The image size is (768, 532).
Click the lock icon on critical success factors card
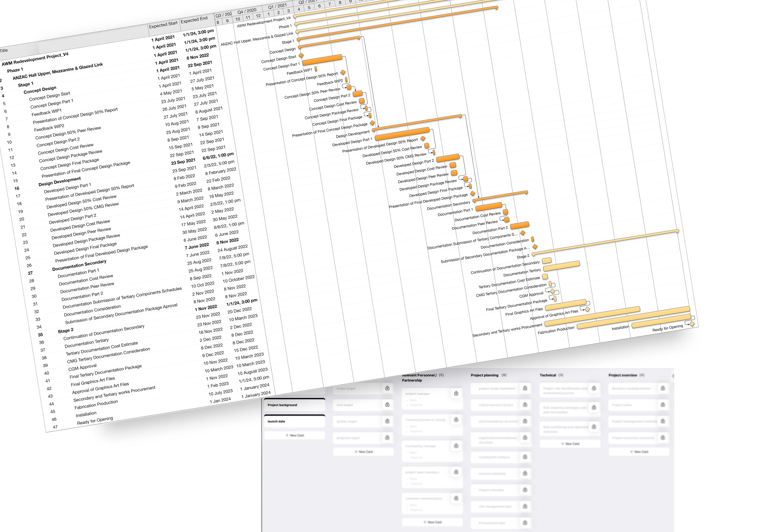(525, 405)
